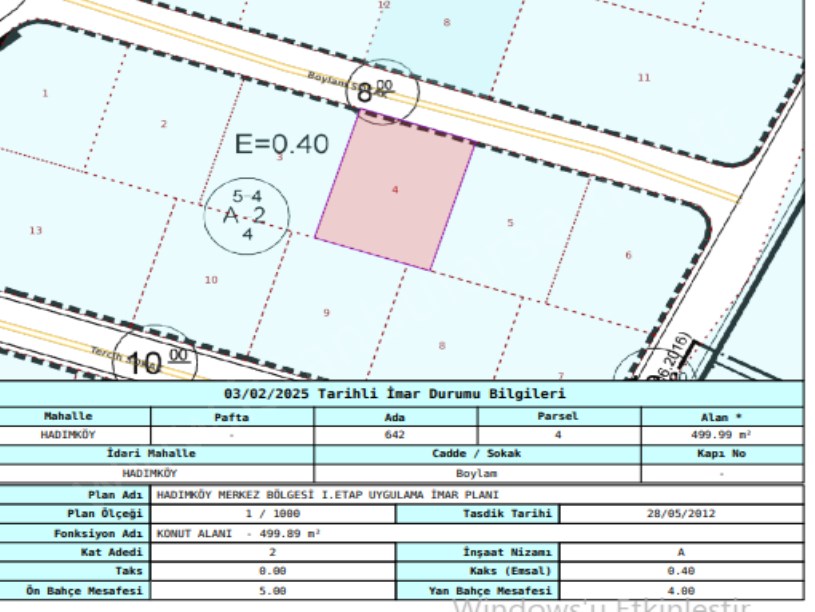Screen dimensions: 815x612
Task: Select parcel 5 right of highlighted parcel
Action: (x=510, y=223)
